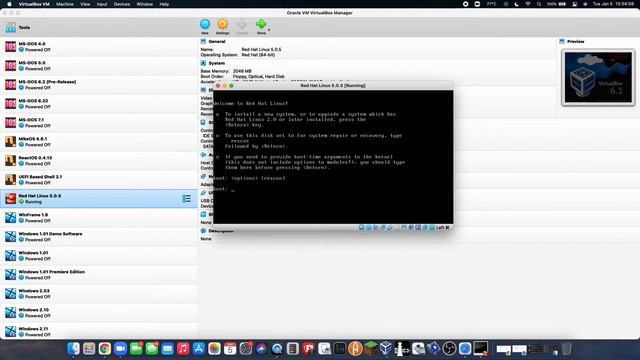Click the host key 'Left' indicator in VM status bar
This screenshot has width=640, height=360.
click(440, 227)
